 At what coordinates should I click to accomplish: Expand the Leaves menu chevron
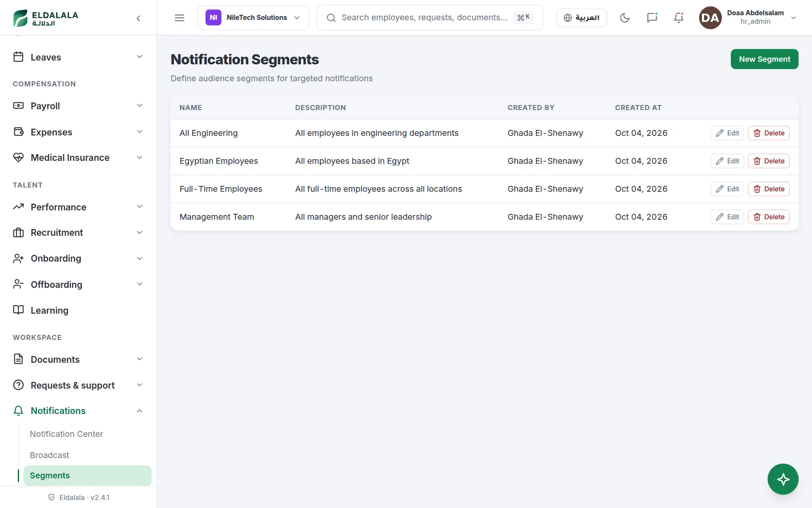coord(140,57)
